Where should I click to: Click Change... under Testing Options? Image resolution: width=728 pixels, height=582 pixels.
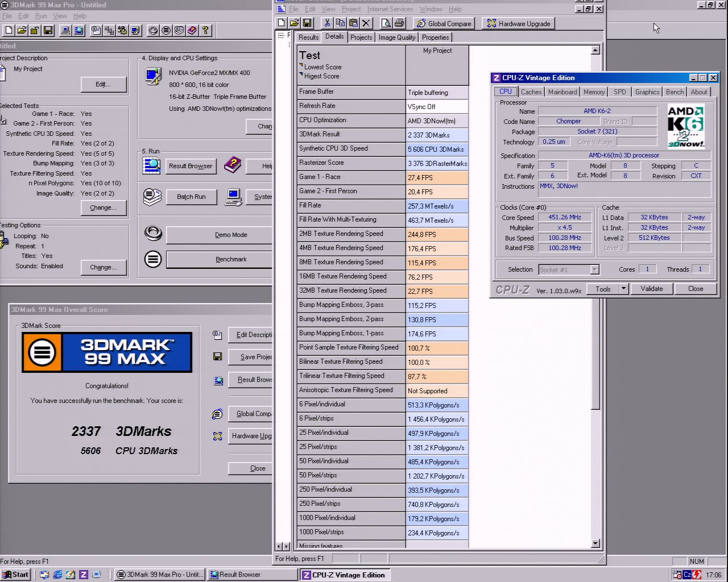click(103, 267)
